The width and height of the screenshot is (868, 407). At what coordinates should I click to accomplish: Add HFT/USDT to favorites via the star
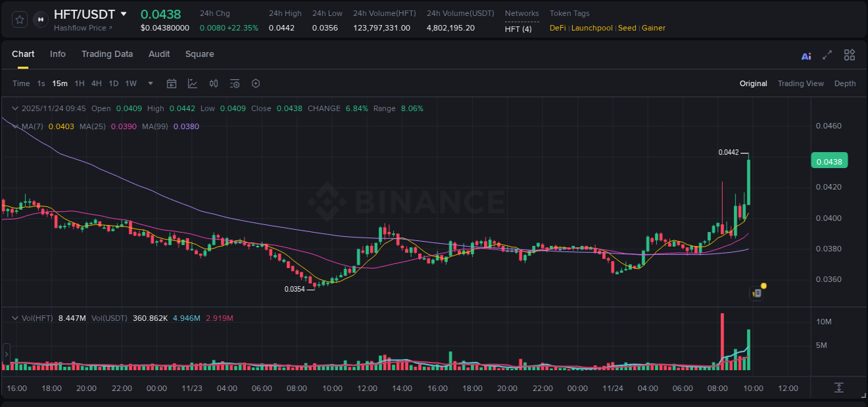click(x=19, y=19)
